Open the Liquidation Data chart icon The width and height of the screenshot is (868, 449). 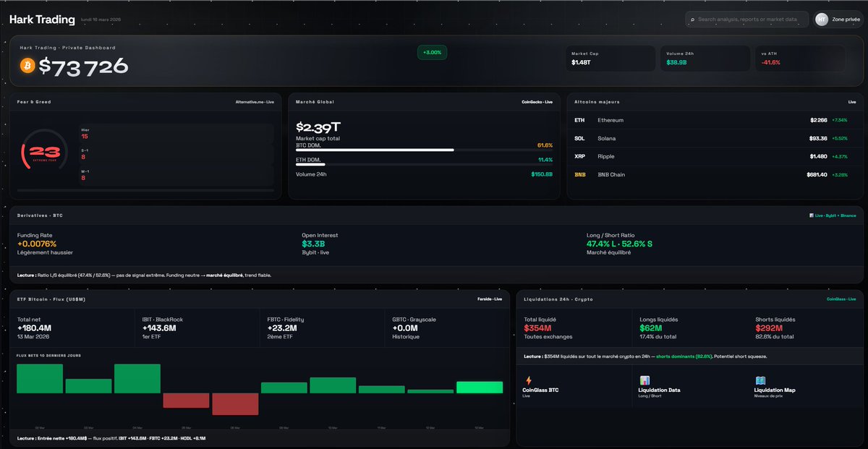pos(644,380)
